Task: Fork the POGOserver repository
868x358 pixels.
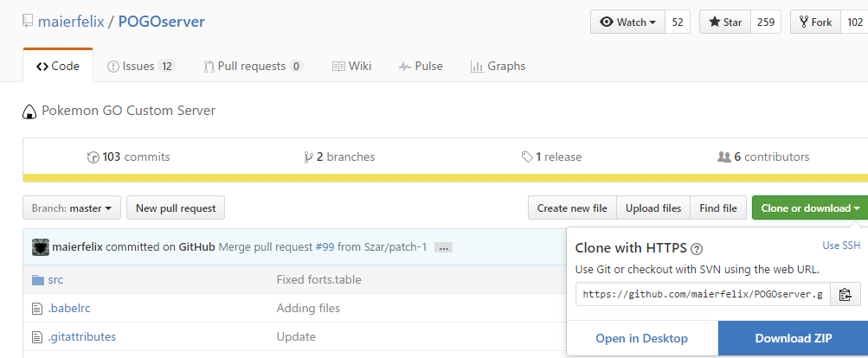Action: point(815,22)
